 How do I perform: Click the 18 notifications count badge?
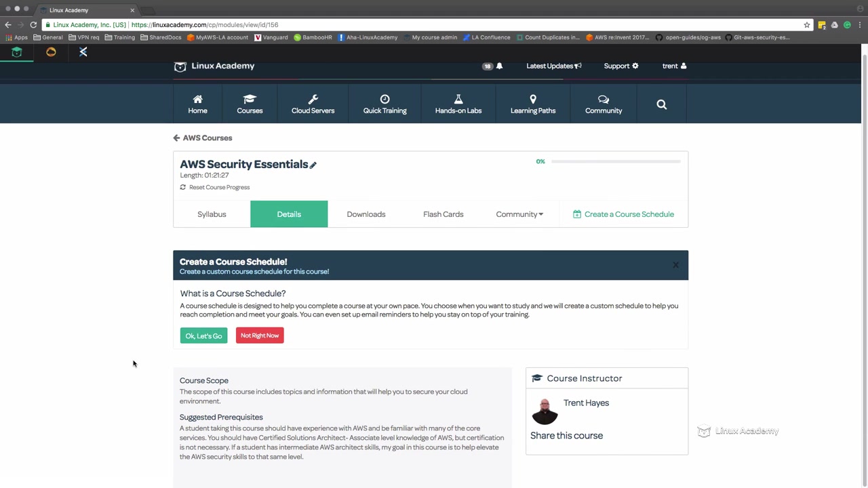488,66
